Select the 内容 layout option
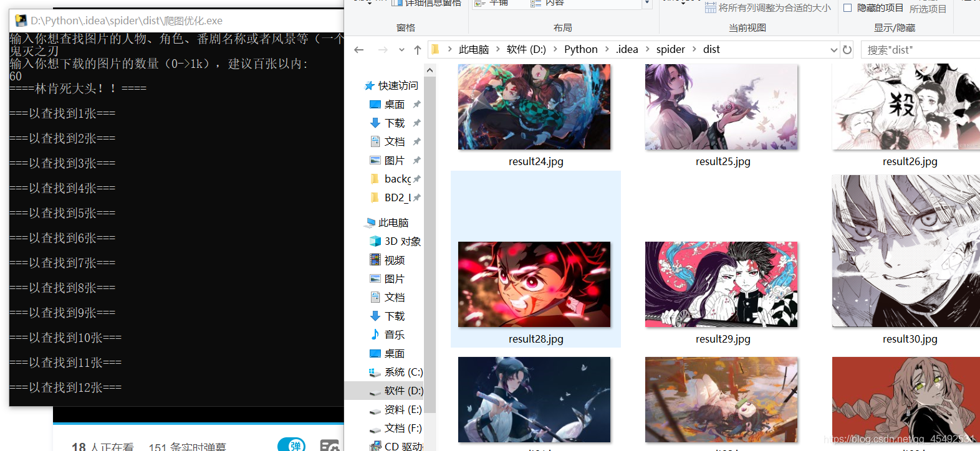The height and width of the screenshot is (451, 980). click(547, 3)
